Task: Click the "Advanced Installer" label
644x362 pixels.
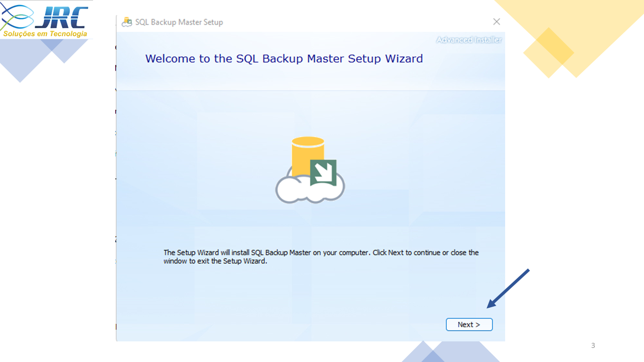Action: pos(469,40)
